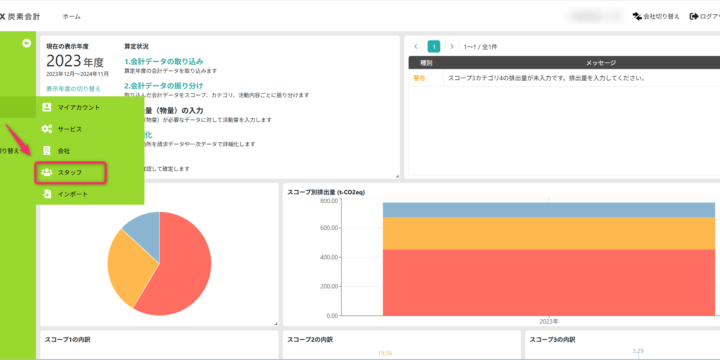Image resolution: width=720 pixels, height=360 pixels.
Task: Click 表示年度の切り替え link
Action: point(73,89)
